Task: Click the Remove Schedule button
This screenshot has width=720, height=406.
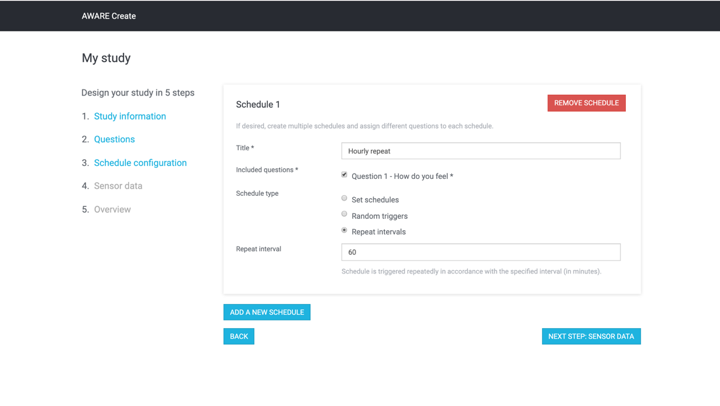Action: coord(586,103)
